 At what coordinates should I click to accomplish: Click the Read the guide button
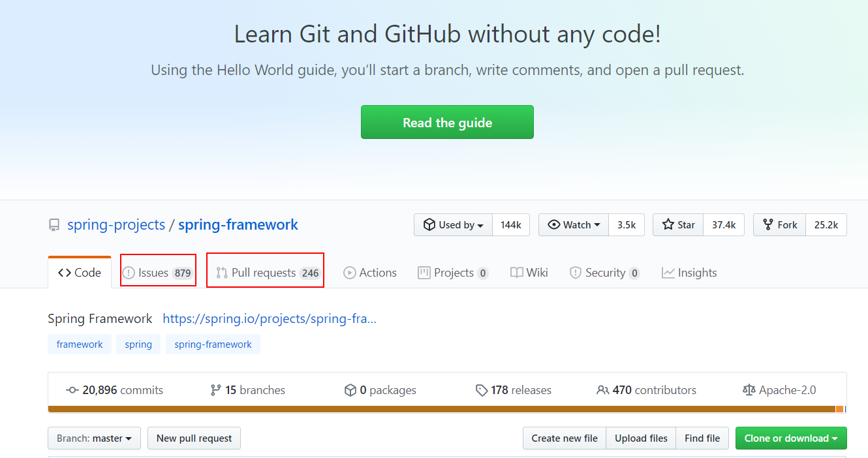tap(447, 122)
